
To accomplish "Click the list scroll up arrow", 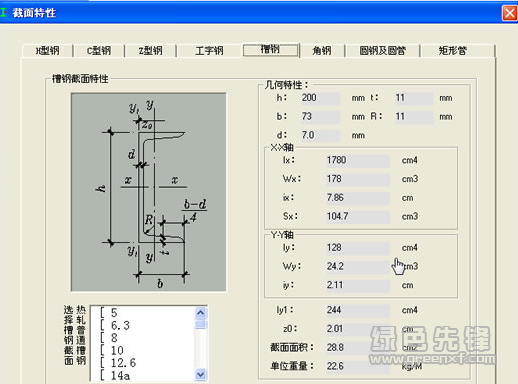I will pyautogui.click(x=201, y=313).
